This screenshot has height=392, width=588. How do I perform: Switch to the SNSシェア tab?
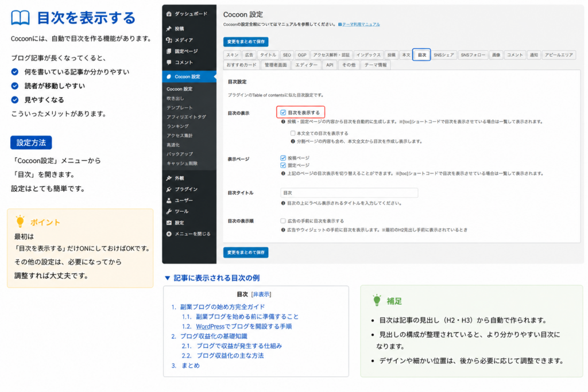[444, 55]
